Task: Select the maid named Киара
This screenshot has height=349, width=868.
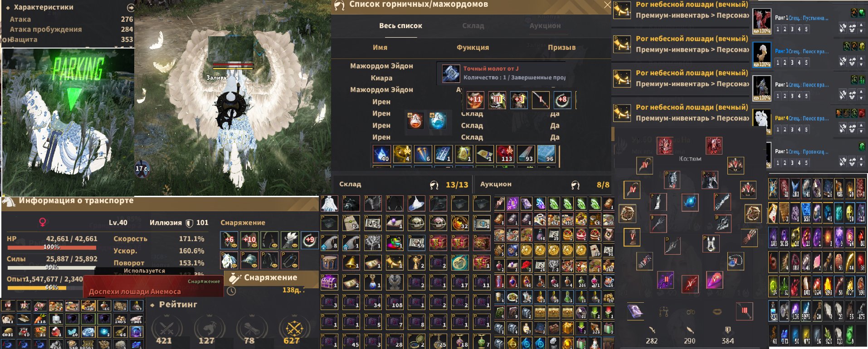Action: coord(381,78)
